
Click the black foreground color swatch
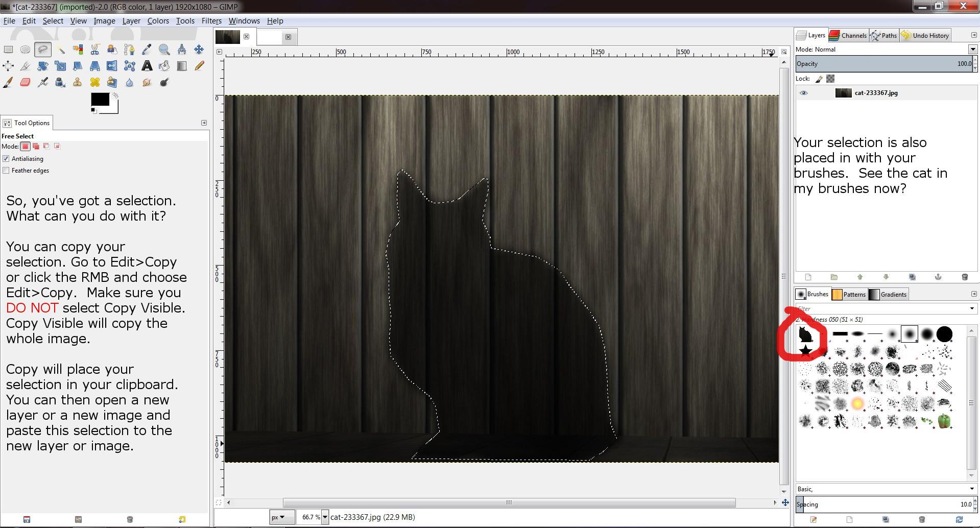tap(99, 99)
